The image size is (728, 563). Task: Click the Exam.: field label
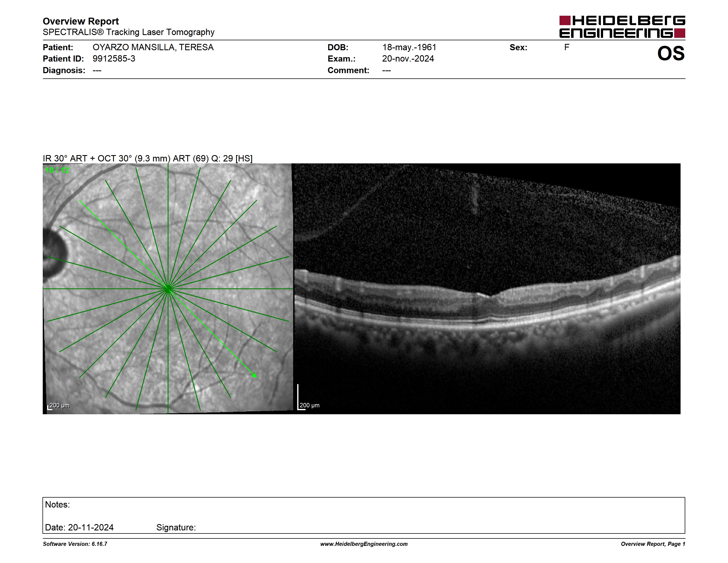(342, 59)
